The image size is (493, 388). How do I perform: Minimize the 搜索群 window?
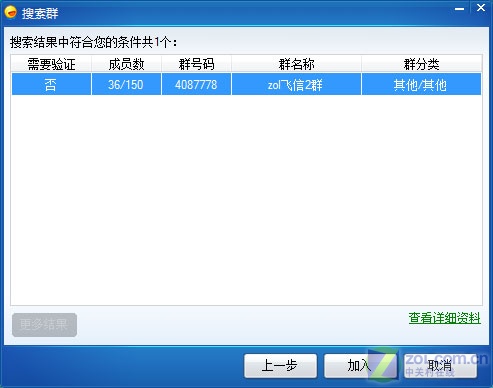tap(459, 8)
